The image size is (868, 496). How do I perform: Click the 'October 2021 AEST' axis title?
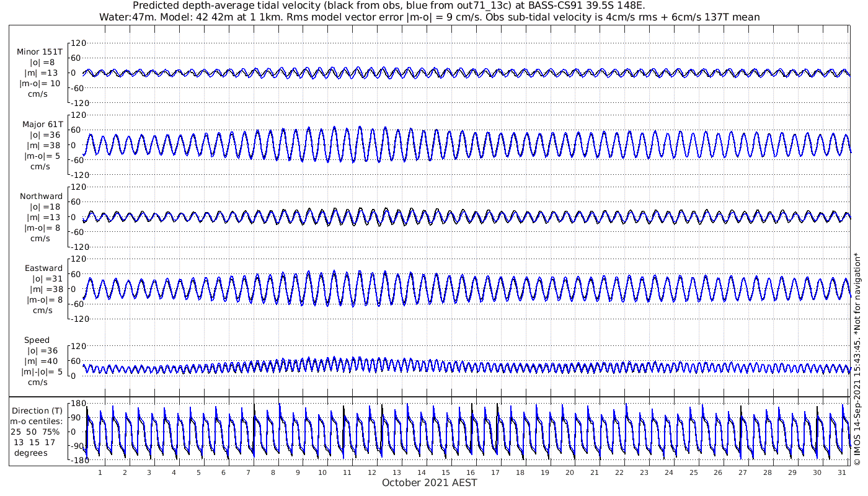[x=430, y=482]
